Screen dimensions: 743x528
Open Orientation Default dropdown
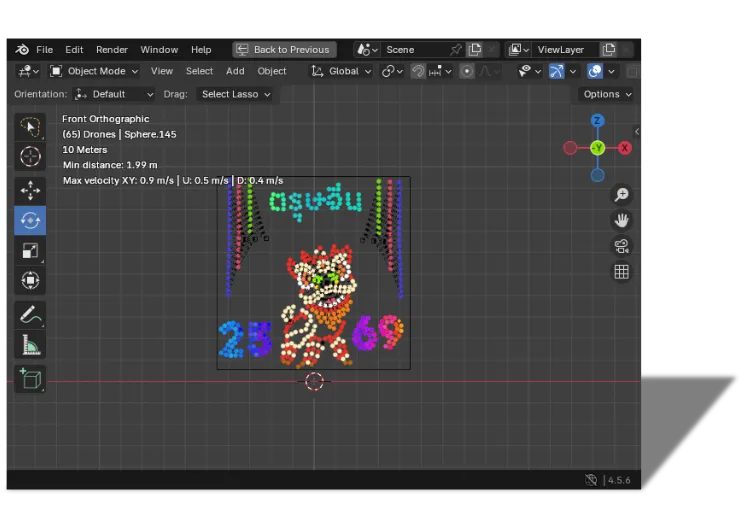coord(114,94)
